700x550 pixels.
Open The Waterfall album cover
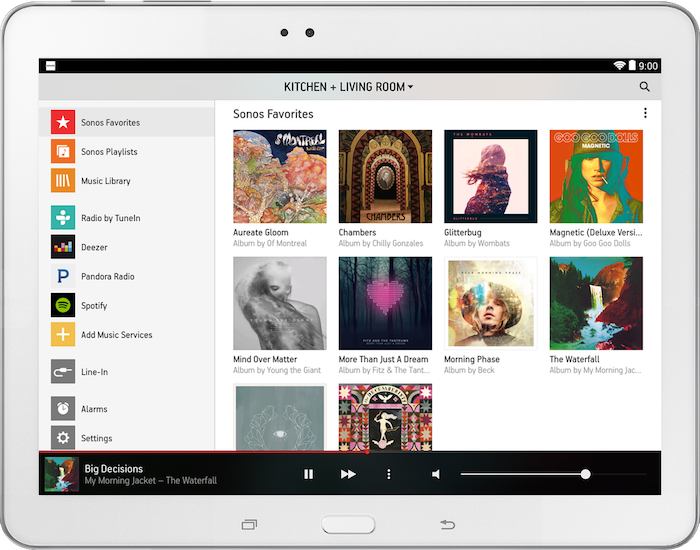click(596, 303)
